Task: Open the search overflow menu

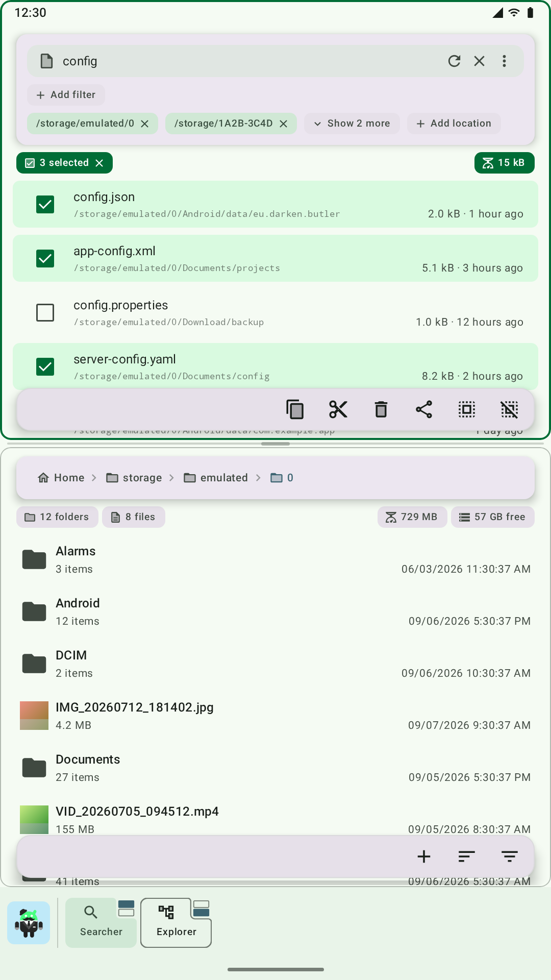Action: [x=504, y=61]
